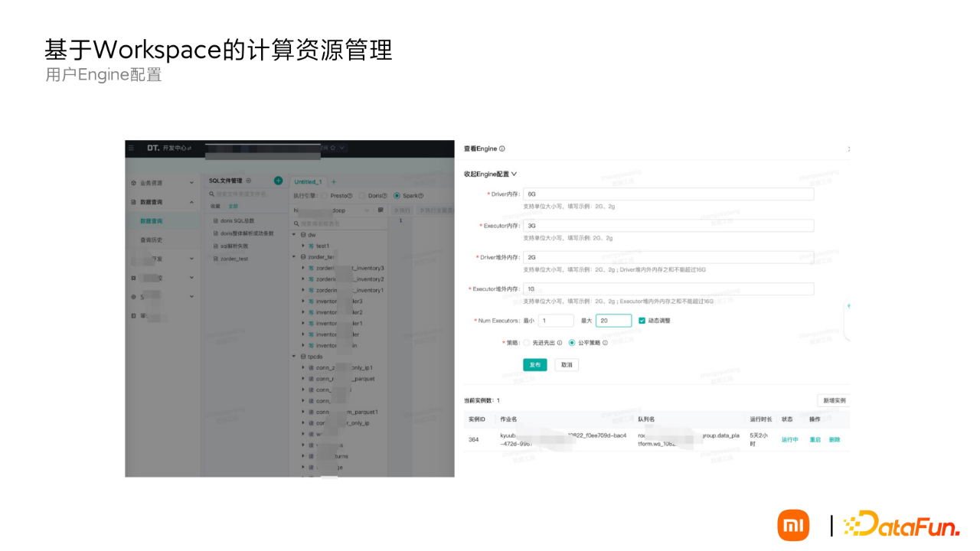This screenshot has height=551, width=980.
Task: Click 重启 for instance 364
Action: point(815,440)
